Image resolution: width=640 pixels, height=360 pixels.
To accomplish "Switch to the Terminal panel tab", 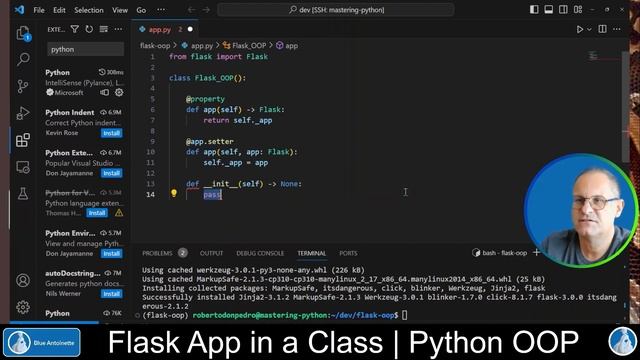I will coord(311,253).
